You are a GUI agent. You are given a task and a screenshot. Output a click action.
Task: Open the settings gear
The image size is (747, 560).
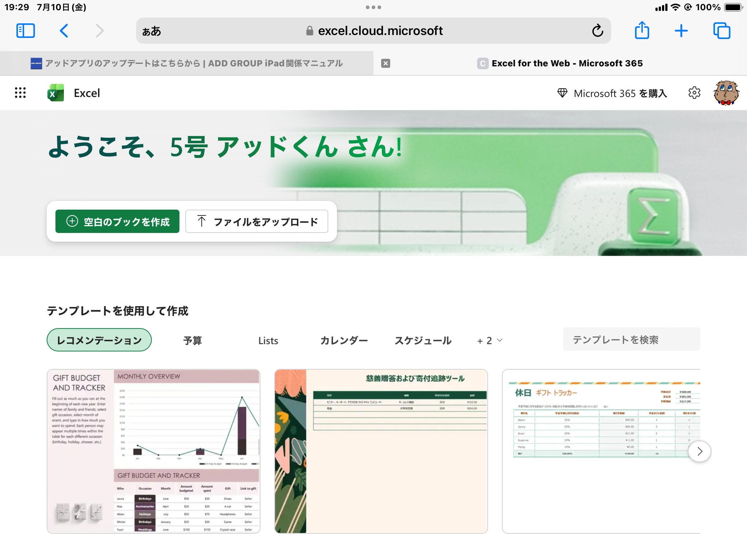(x=694, y=93)
